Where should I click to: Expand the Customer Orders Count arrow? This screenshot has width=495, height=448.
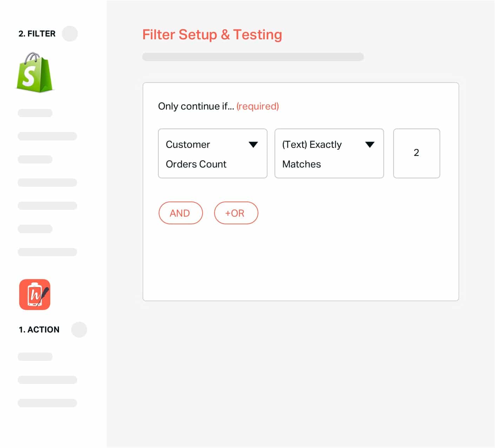coord(253,145)
